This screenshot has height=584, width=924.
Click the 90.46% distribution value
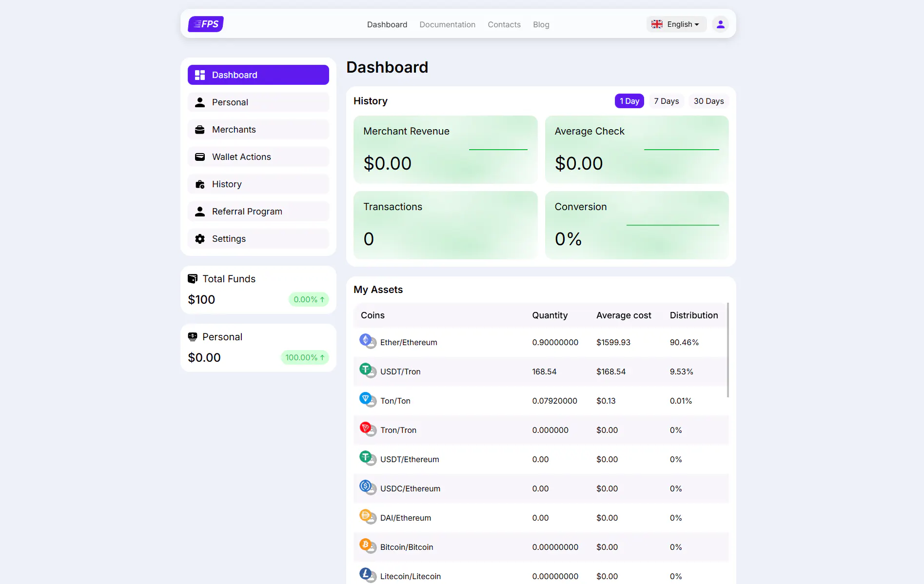point(684,342)
